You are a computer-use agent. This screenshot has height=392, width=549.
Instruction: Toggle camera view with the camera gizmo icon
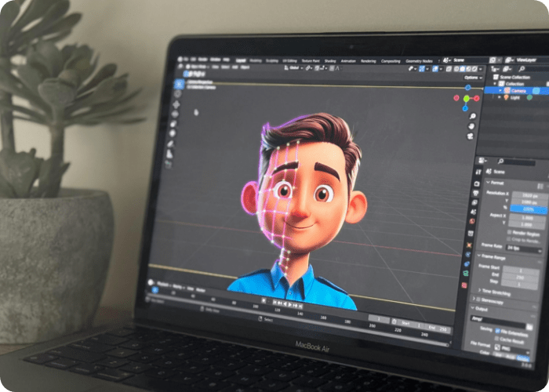tap(471, 136)
